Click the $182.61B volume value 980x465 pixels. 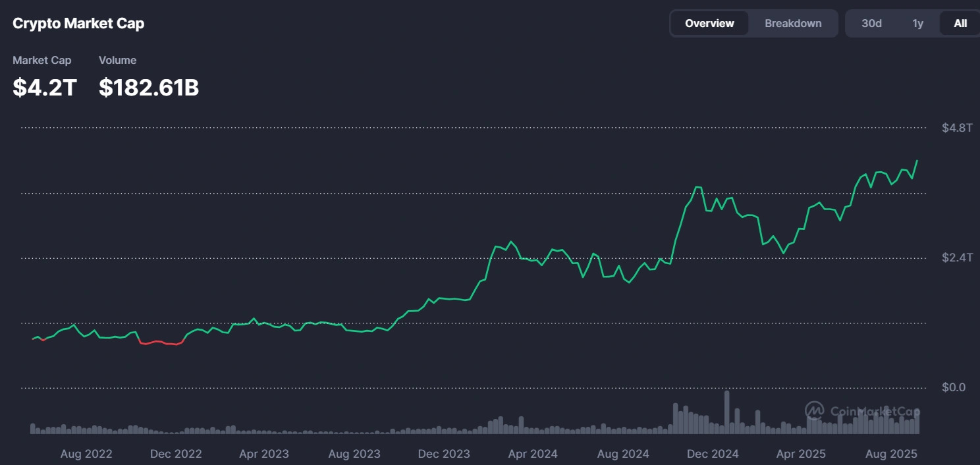[x=148, y=86]
